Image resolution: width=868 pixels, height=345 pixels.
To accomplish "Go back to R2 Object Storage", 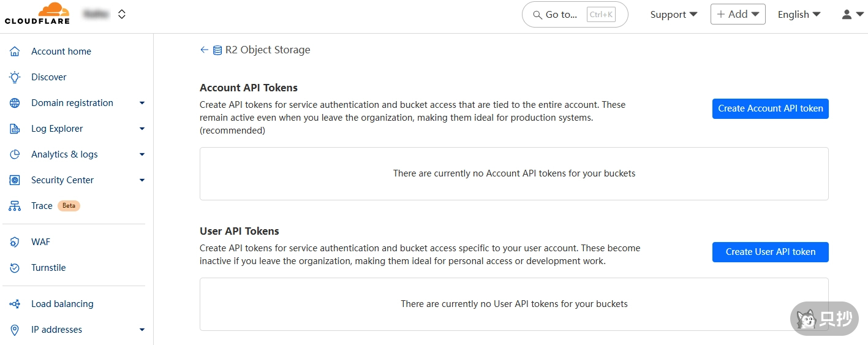I will coord(268,50).
